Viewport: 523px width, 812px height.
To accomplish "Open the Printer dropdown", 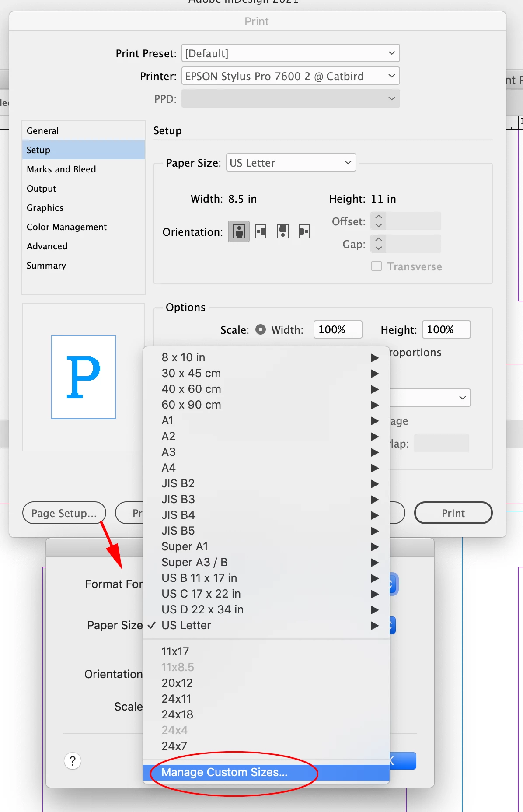I will pyautogui.click(x=291, y=76).
